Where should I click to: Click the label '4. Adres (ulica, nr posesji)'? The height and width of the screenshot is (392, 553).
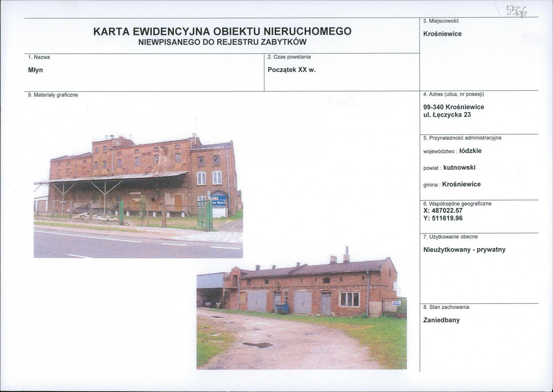click(453, 95)
